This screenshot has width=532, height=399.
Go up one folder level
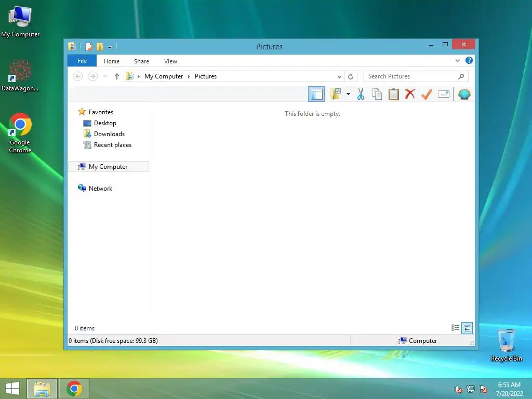coord(117,76)
